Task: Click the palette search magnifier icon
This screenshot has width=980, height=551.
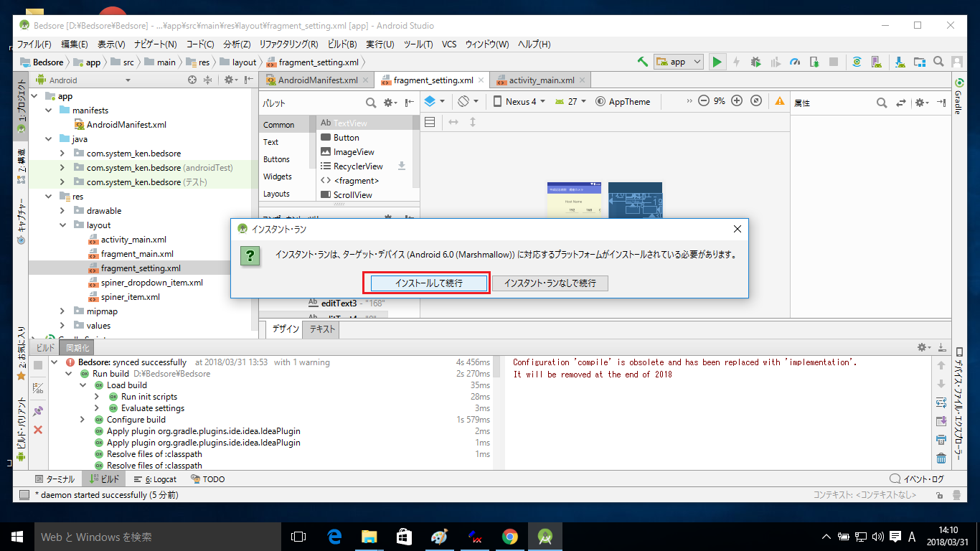Action: (371, 103)
